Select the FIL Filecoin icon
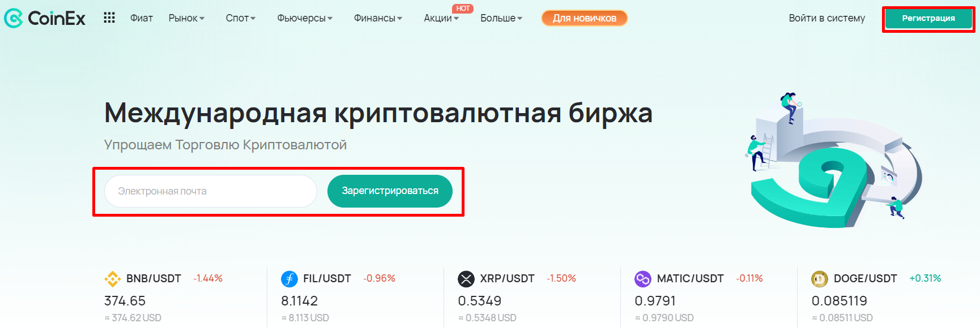The width and height of the screenshot is (980, 336). tap(289, 278)
